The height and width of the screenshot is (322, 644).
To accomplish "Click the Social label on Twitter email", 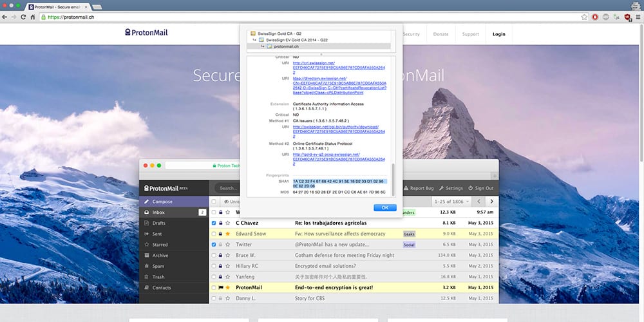I will click(x=409, y=244).
